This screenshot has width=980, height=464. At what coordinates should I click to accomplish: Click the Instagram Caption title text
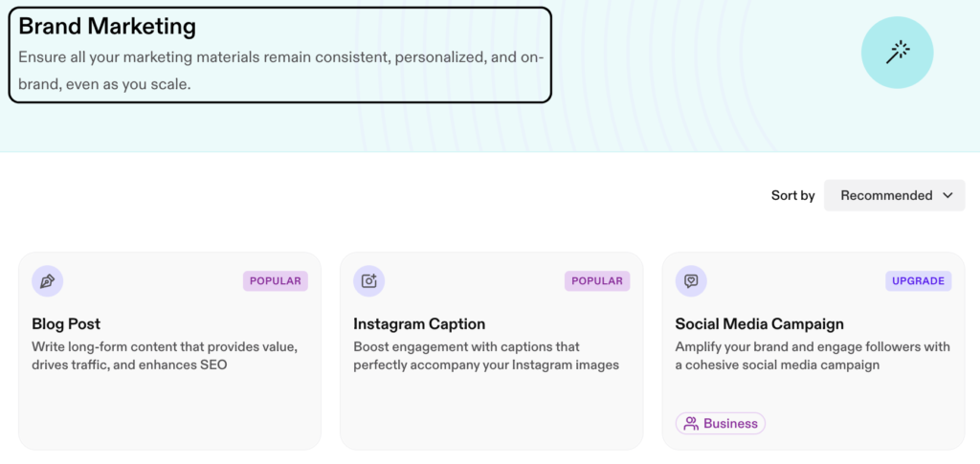419,324
